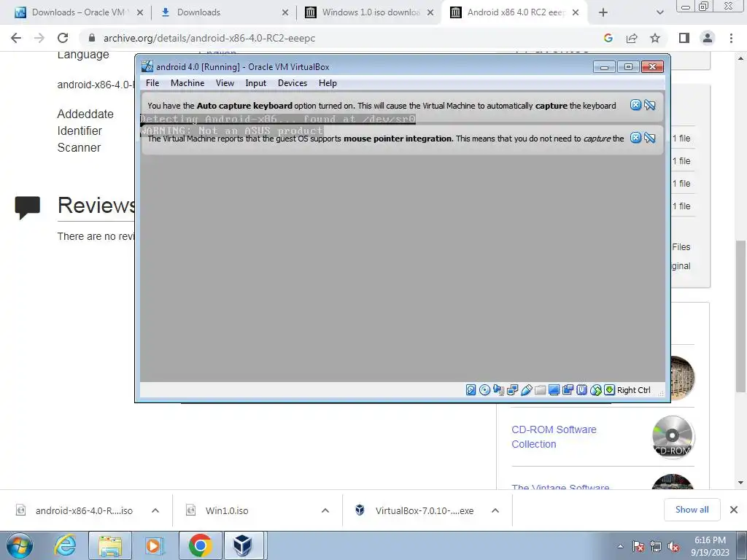Click the shared folders icon in VirtualBox status bar

pos(540,390)
